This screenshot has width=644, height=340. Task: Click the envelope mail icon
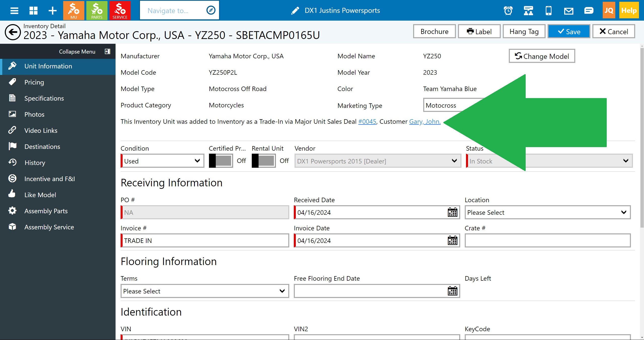[568, 11]
